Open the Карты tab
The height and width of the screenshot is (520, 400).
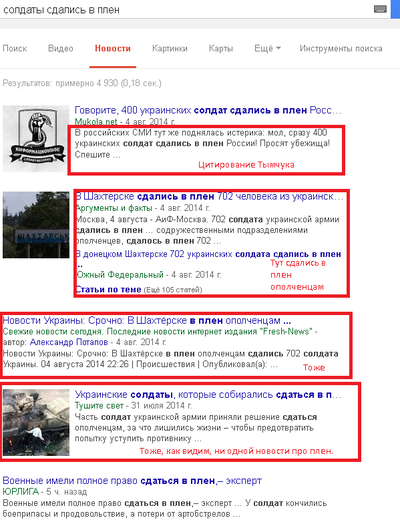[x=221, y=49]
